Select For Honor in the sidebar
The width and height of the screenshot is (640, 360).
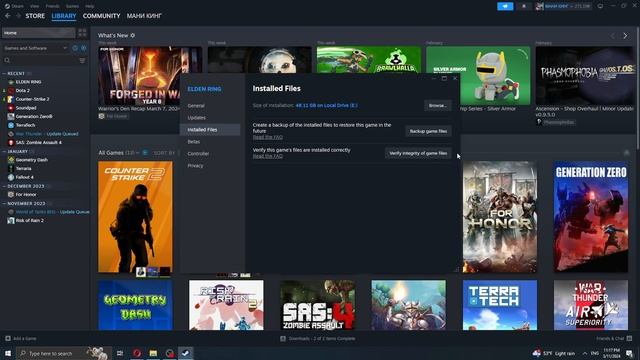pyautogui.click(x=26, y=195)
